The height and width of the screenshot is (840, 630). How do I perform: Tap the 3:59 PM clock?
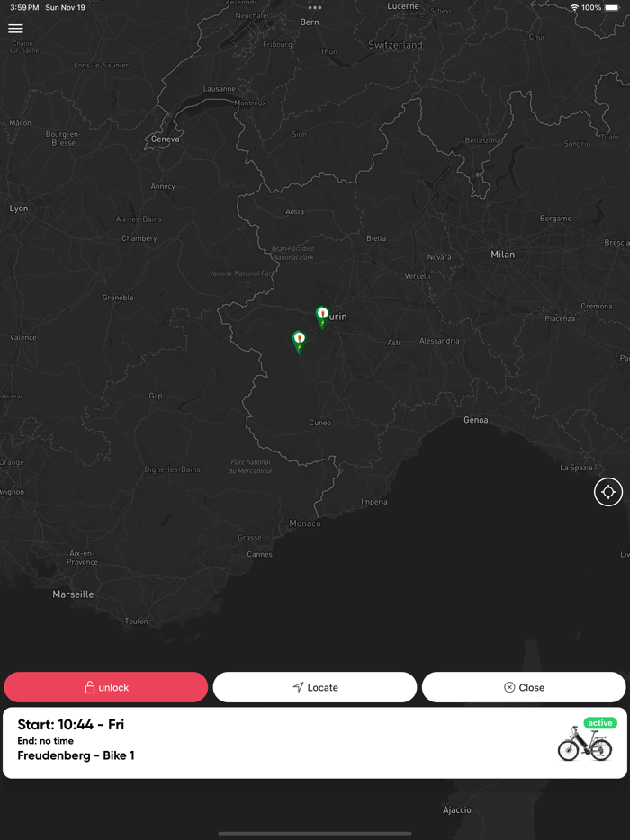point(24,7)
